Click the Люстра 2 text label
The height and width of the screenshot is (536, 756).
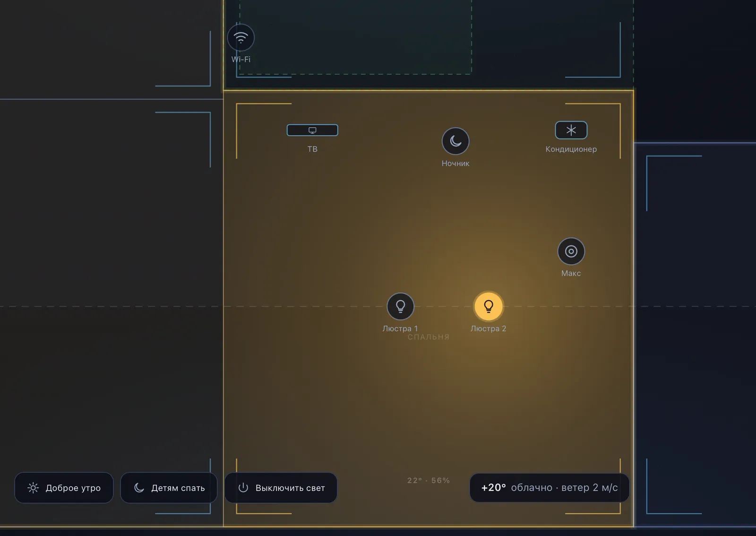click(489, 329)
